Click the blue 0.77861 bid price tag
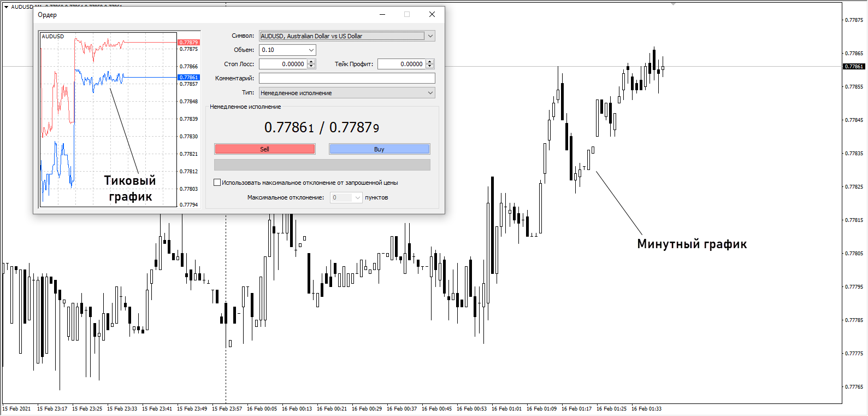 [189, 78]
